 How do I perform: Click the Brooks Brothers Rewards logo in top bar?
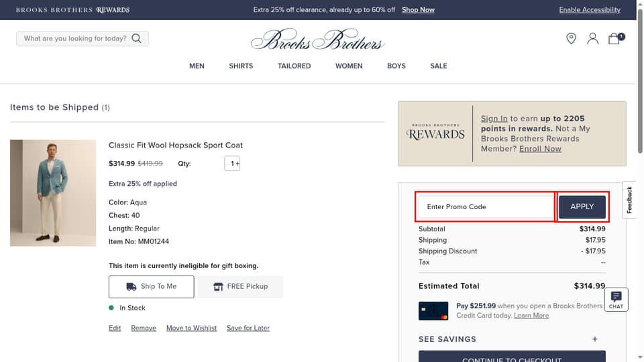coord(72,10)
